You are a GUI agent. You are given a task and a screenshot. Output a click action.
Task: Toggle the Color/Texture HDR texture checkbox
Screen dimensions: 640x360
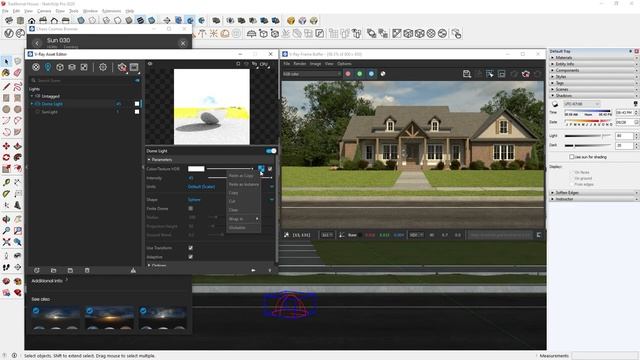[x=270, y=169]
